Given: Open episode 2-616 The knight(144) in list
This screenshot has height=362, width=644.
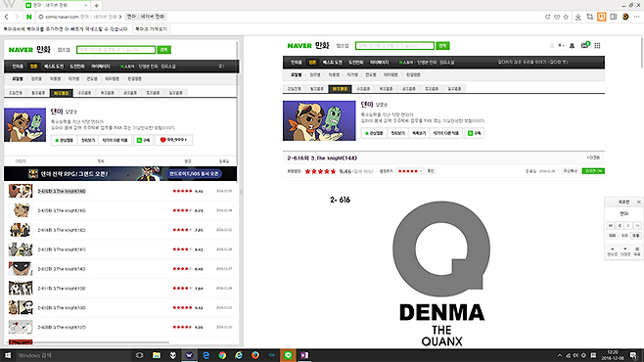Looking at the screenshot, I should coord(62,191).
